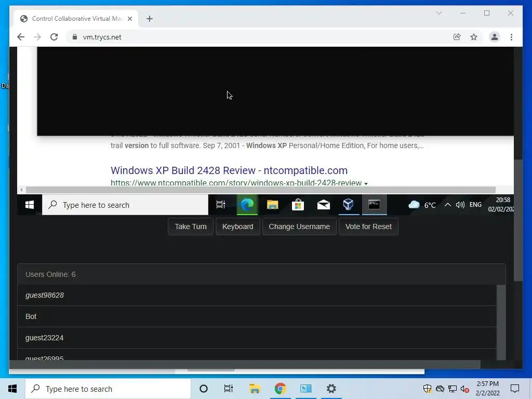532x399 pixels.
Task: Click the Users Online: 6 header
Action: tap(261, 274)
